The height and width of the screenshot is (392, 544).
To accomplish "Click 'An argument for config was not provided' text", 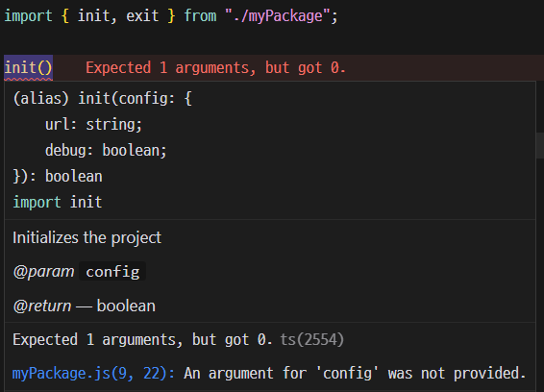I will click(355, 374).
